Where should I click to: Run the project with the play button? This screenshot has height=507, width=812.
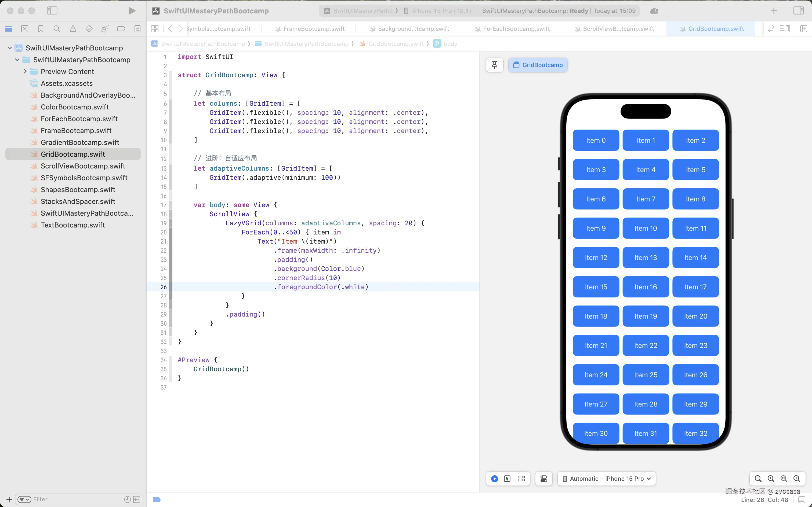pyautogui.click(x=132, y=11)
